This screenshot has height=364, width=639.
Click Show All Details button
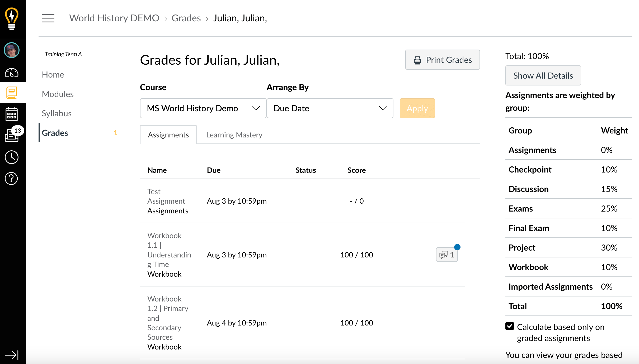click(x=543, y=76)
